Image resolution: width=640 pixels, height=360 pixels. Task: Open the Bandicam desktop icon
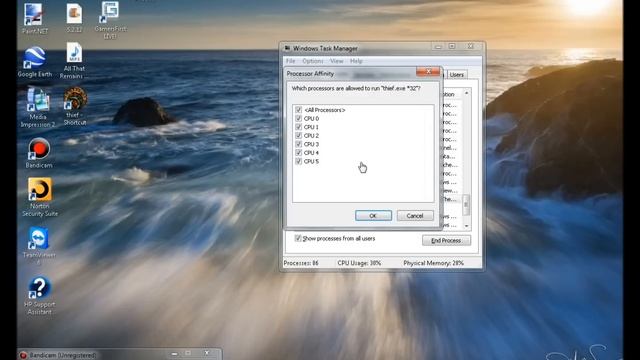[39, 153]
